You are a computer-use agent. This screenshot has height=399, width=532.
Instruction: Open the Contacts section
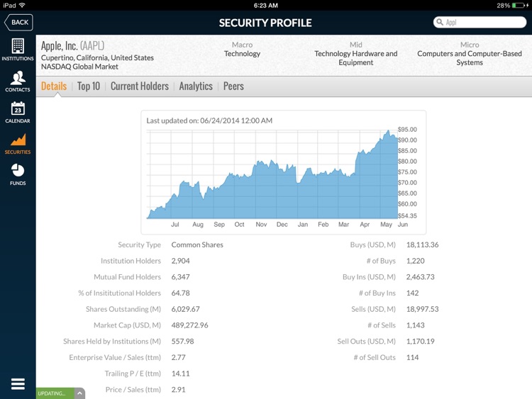18,81
